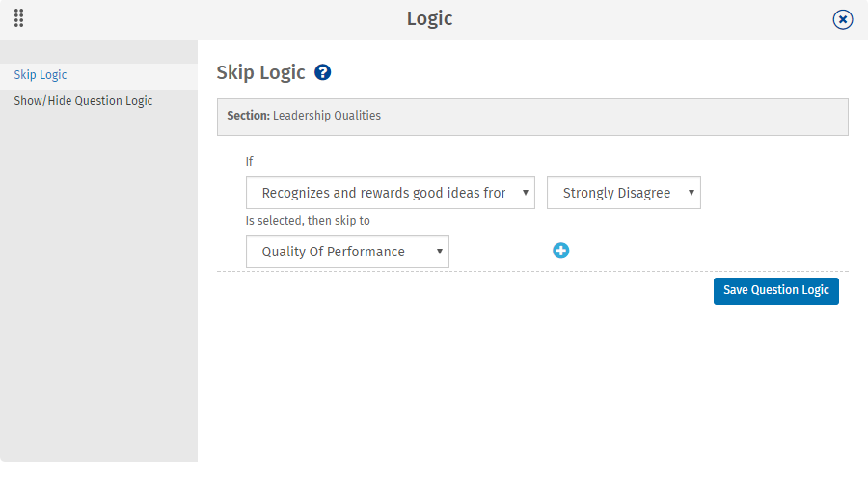Screen dimensions: 868x479
Task: Open the Skip Logic help icon
Action: pyautogui.click(x=323, y=72)
